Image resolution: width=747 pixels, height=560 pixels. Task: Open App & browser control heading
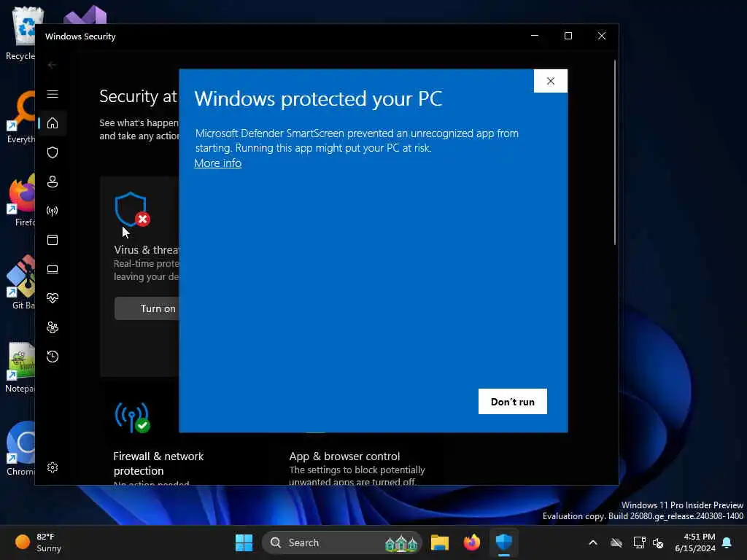344,456
